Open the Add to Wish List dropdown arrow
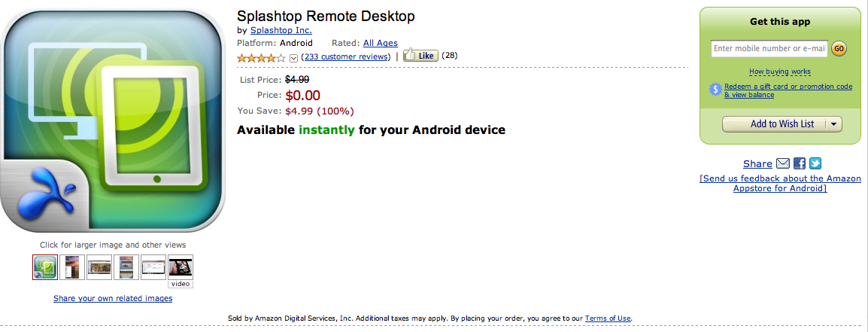Screen dimensions: 868x332 pyautogui.click(x=834, y=124)
